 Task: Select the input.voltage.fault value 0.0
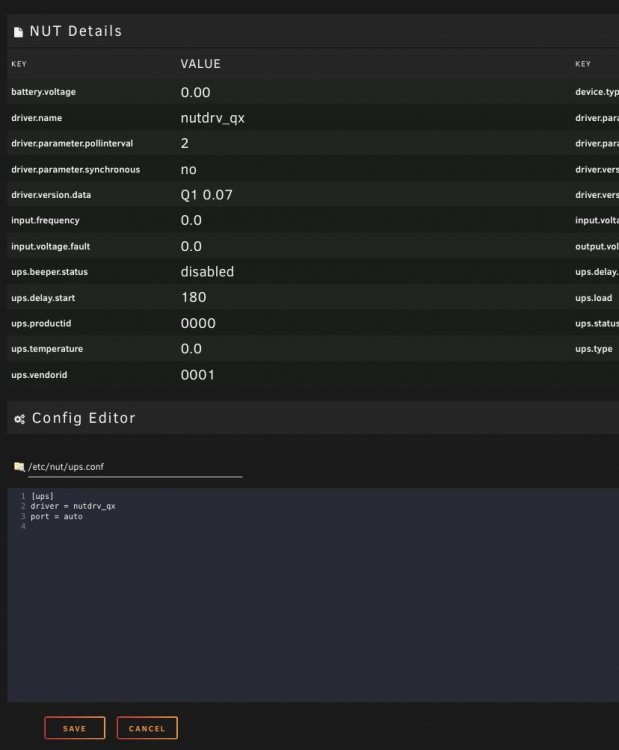191,246
